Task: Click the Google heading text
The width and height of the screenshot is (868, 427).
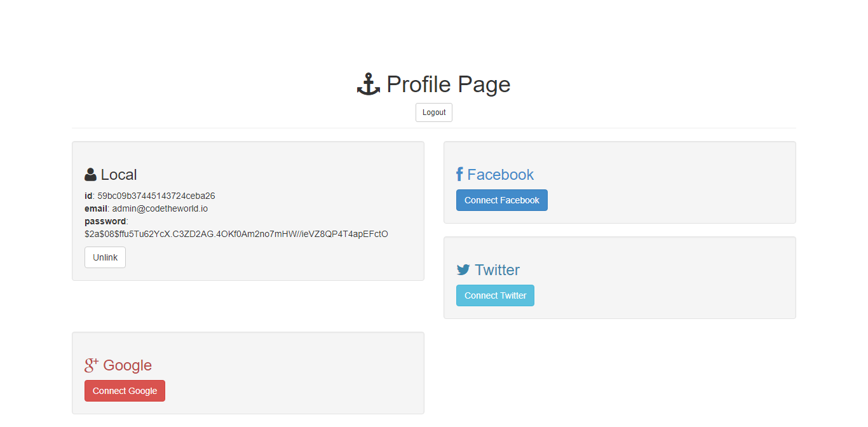Action: pyautogui.click(x=128, y=365)
